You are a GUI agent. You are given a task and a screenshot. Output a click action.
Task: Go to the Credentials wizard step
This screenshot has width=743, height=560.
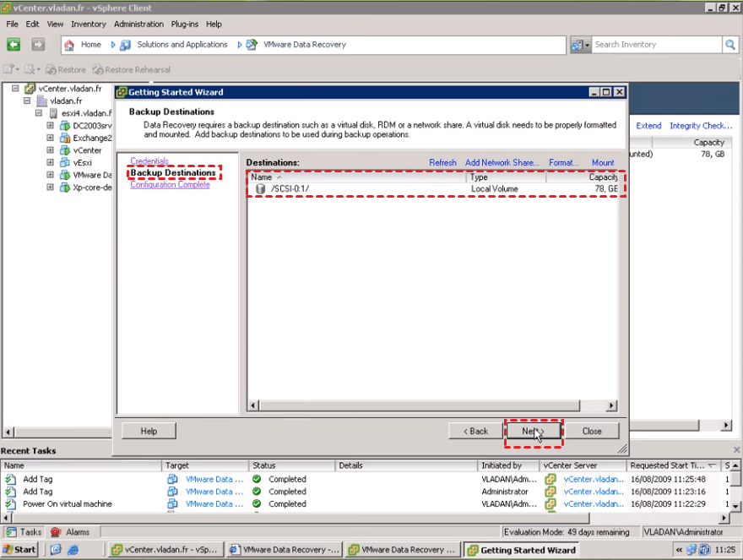(x=149, y=161)
